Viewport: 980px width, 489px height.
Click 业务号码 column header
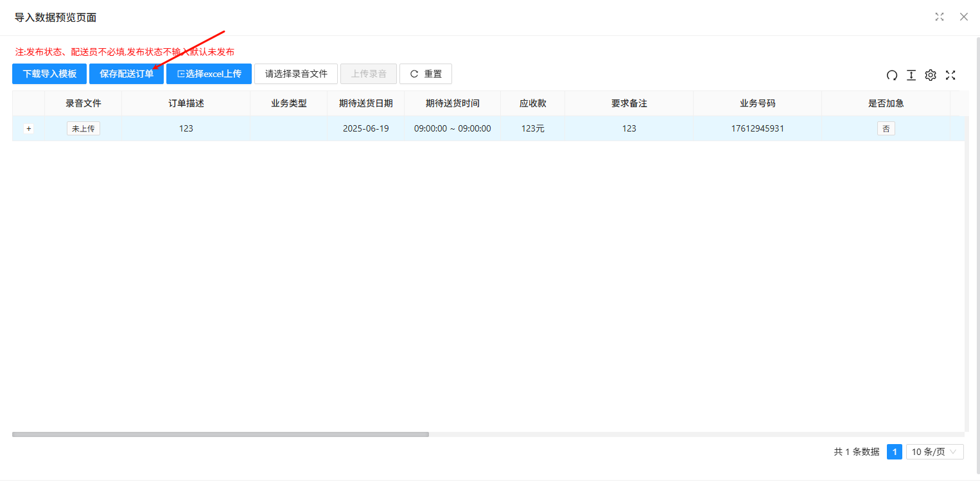coord(758,103)
